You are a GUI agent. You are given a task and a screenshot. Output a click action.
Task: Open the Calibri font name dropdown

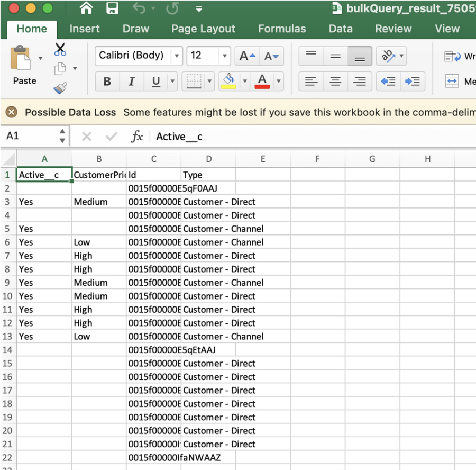(x=176, y=56)
